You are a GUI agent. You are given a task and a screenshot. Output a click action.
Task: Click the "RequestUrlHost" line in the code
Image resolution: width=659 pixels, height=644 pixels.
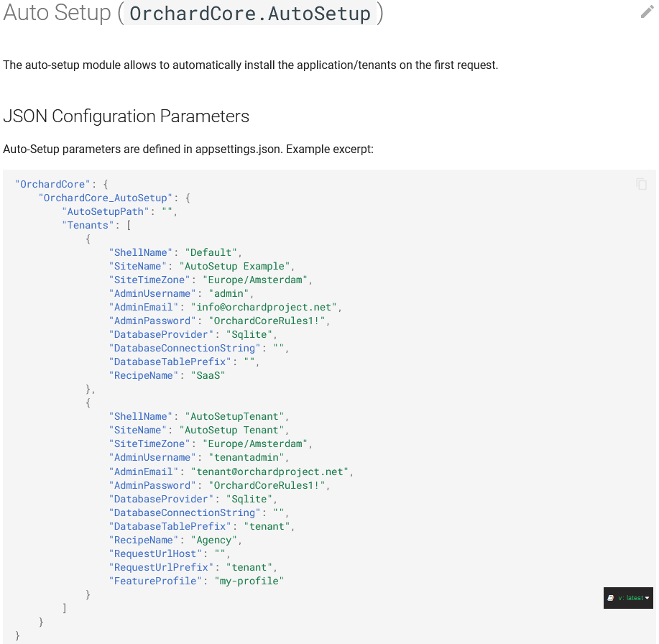coord(170,554)
